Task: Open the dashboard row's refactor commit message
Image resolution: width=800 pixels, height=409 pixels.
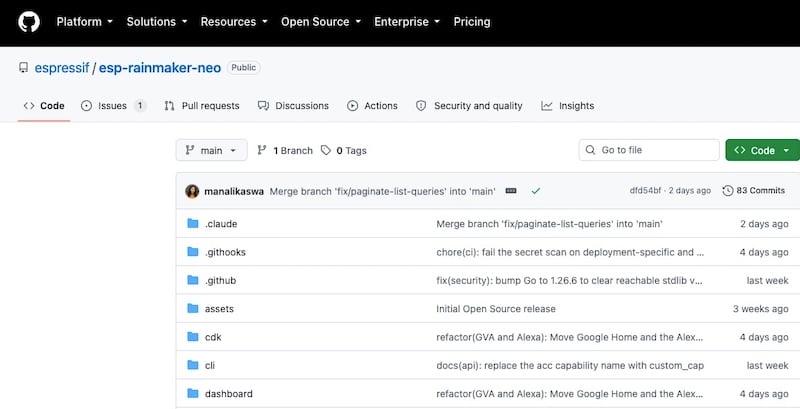Action: [x=569, y=394]
